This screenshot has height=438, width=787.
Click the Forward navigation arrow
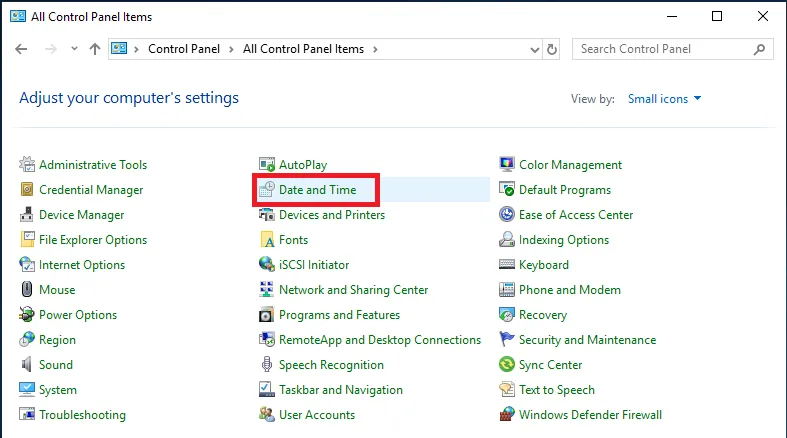pyautogui.click(x=51, y=49)
